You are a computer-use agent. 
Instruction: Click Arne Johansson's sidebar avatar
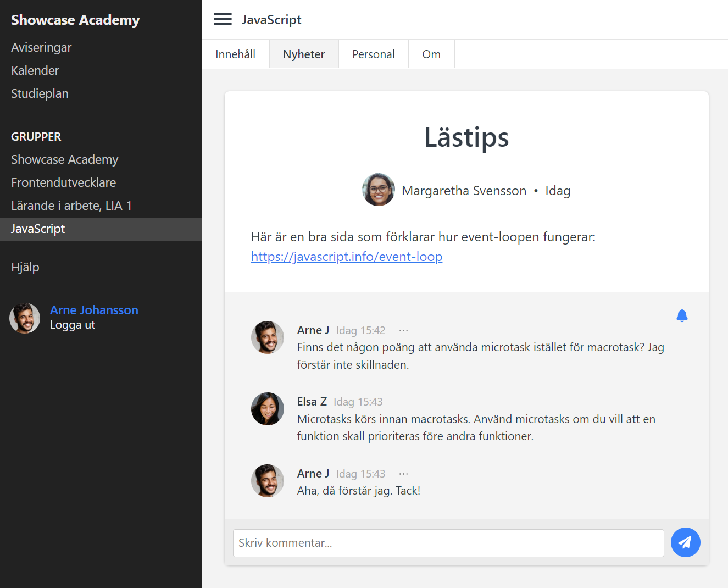pyautogui.click(x=25, y=318)
